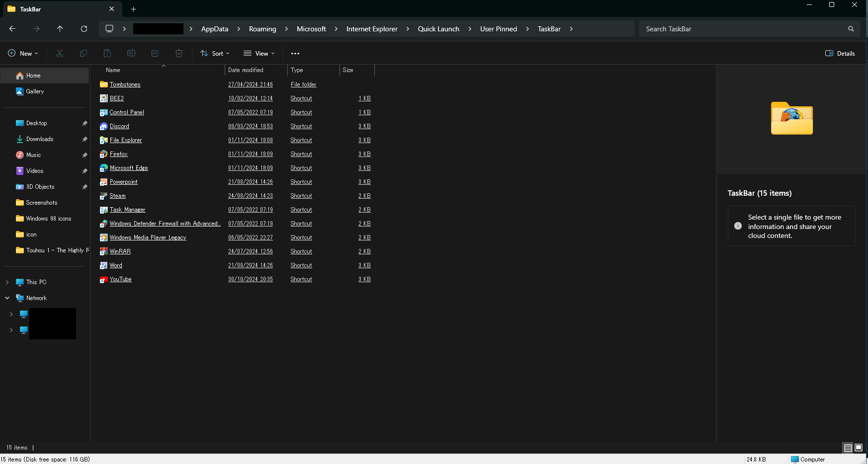Collapse the Network tree node
This screenshot has height=464, width=868.
pyautogui.click(x=7, y=298)
